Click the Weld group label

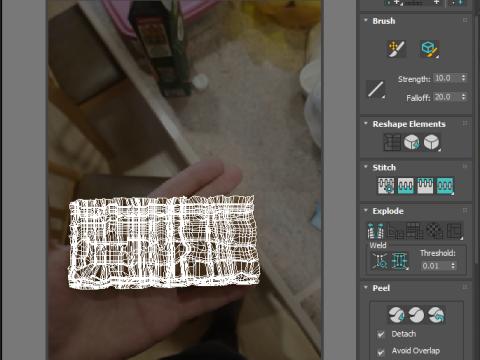coord(378,246)
